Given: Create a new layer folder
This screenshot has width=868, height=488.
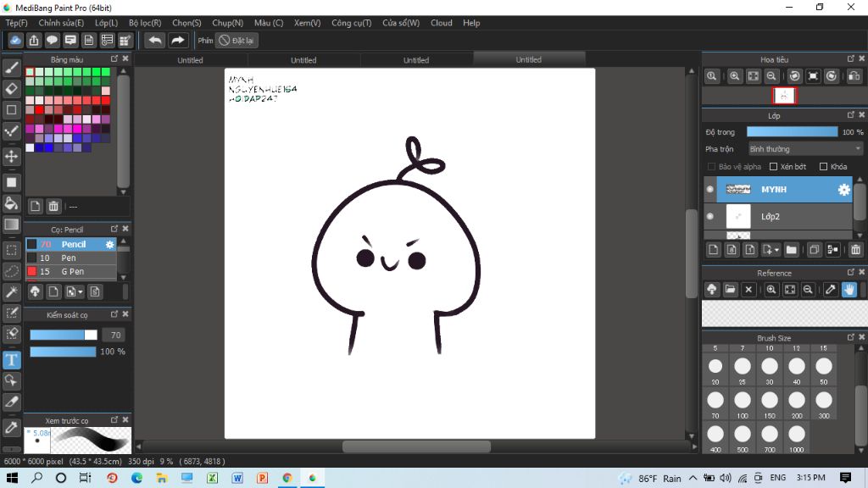Looking at the screenshot, I should [x=792, y=250].
